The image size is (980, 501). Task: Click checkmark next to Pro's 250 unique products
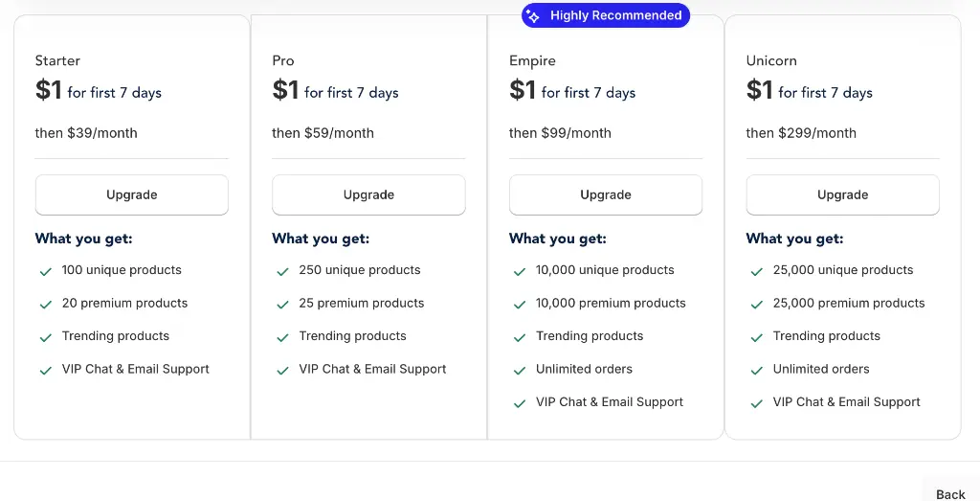click(x=282, y=271)
